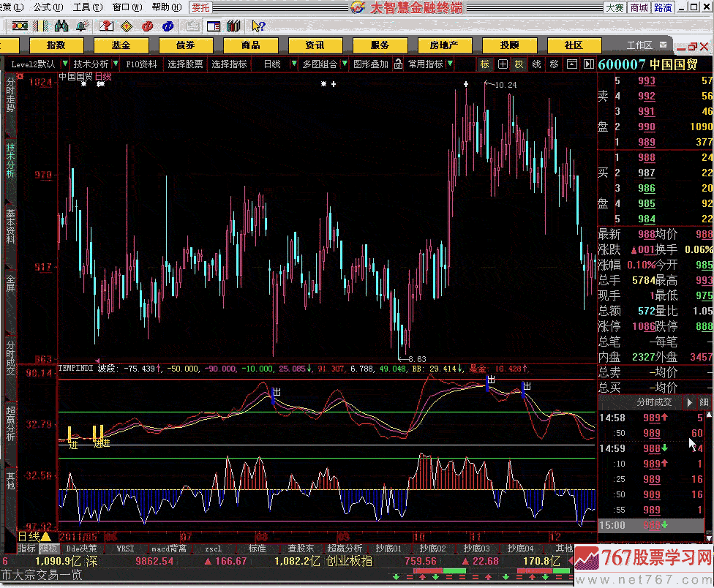Expand the 分时成交 panel arrow

(689, 402)
